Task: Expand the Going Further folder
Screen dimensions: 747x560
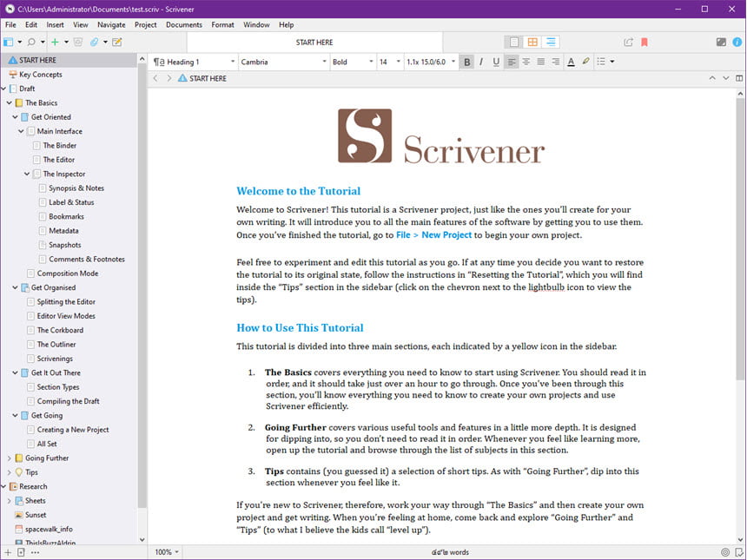Action: pos(9,458)
